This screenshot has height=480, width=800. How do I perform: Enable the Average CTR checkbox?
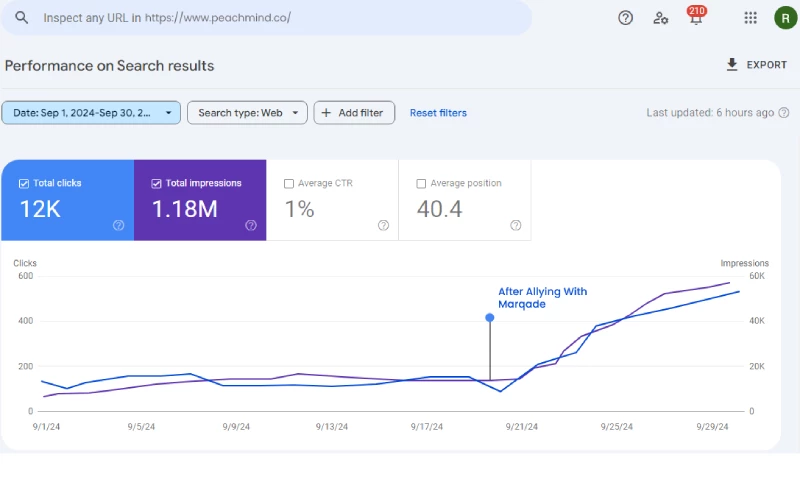(x=289, y=184)
